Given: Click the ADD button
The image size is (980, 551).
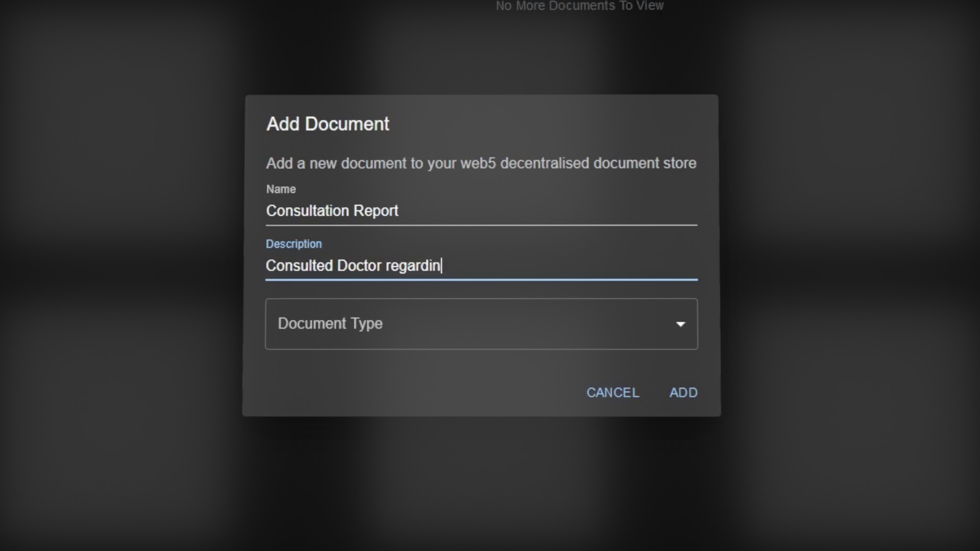Looking at the screenshot, I should point(683,392).
